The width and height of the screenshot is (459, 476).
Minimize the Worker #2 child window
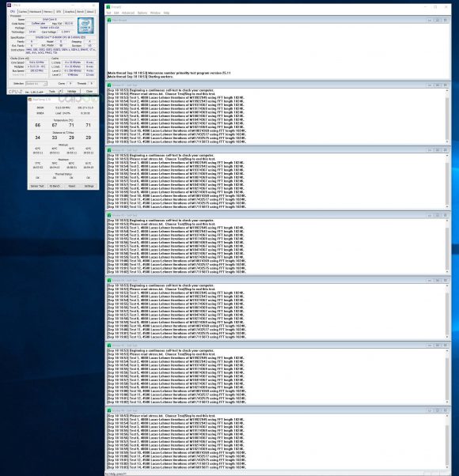click(x=430, y=150)
